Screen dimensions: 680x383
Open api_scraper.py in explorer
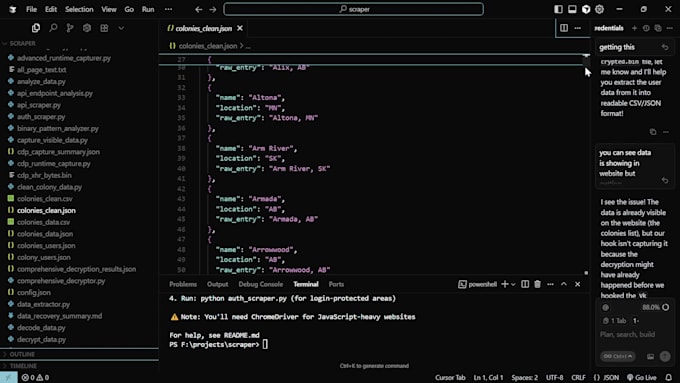(39, 105)
